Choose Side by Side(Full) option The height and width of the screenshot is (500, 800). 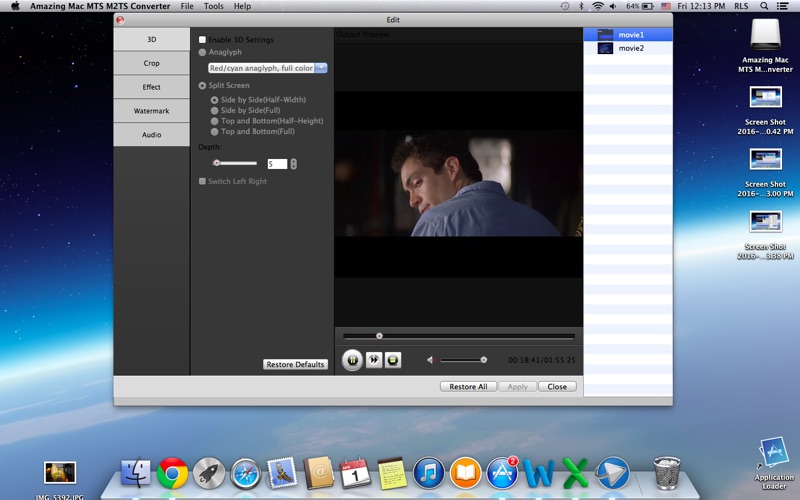click(215, 111)
